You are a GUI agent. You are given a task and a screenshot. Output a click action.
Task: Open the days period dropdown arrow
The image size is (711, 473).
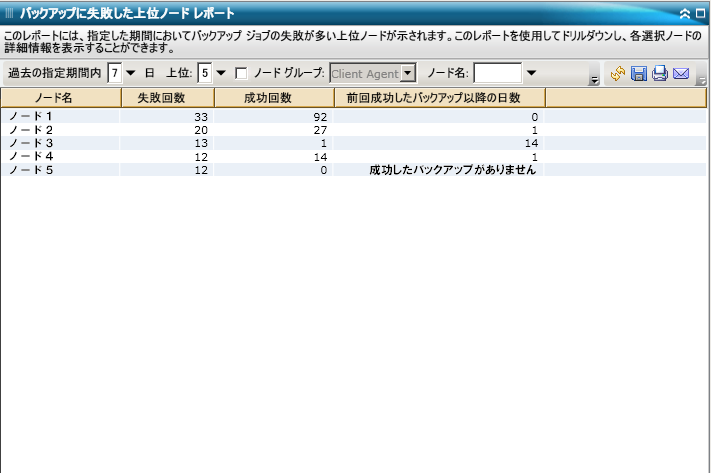pyautogui.click(x=131, y=73)
